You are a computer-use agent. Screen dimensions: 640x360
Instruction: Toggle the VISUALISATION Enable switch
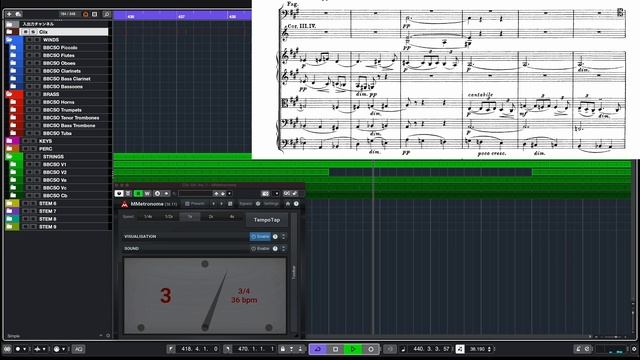(x=260, y=236)
